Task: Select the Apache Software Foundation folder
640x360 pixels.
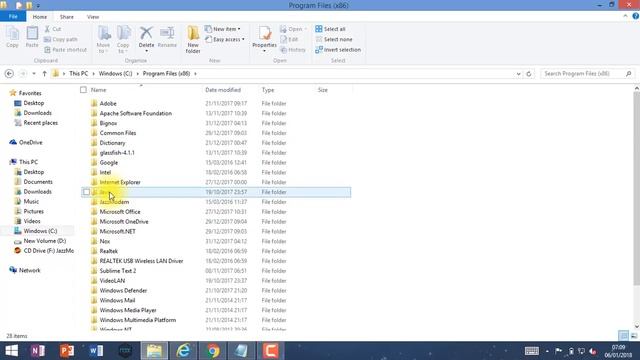Action: click(136, 113)
